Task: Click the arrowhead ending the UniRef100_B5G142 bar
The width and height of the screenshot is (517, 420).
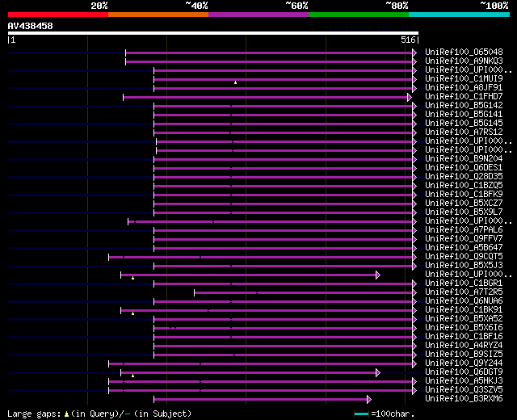Action: 414,106
